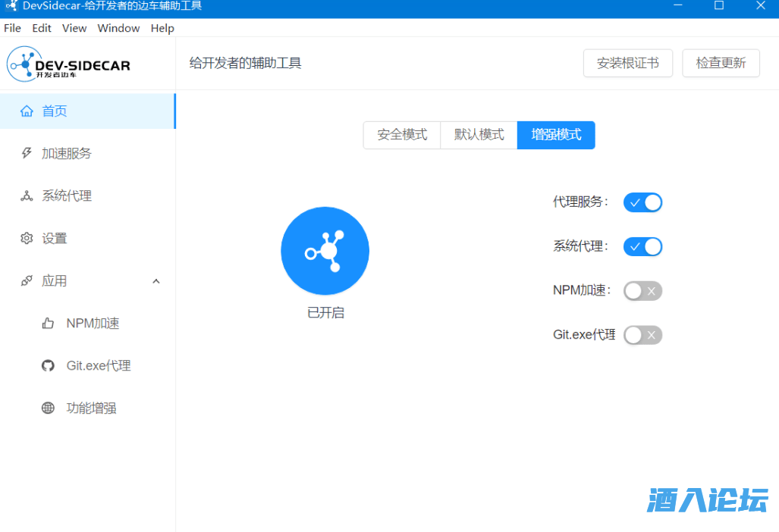The height and width of the screenshot is (532, 779).
Task: Click the 增强模式 highlighted segment
Action: [x=555, y=135]
